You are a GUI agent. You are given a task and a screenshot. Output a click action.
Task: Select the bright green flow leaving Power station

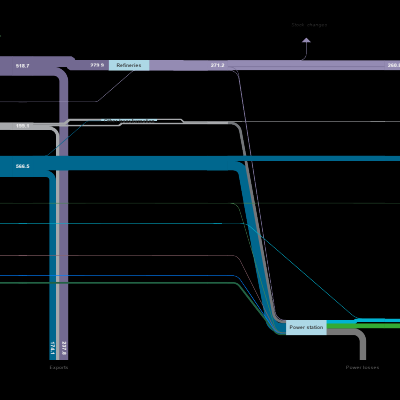pyautogui.click(x=363, y=326)
